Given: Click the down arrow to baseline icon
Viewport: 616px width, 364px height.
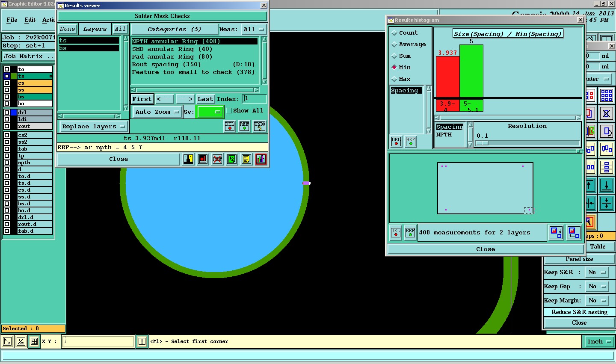Looking at the screenshot, I should (x=607, y=185).
